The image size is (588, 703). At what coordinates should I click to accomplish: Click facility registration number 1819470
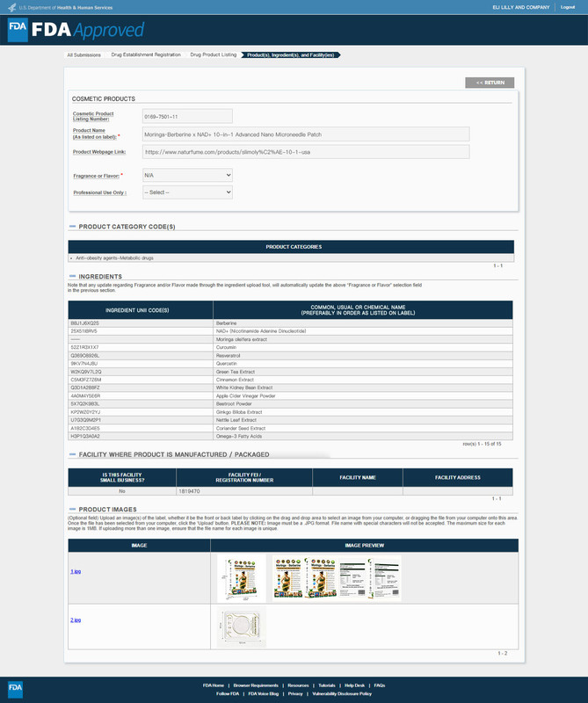[189, 491]
